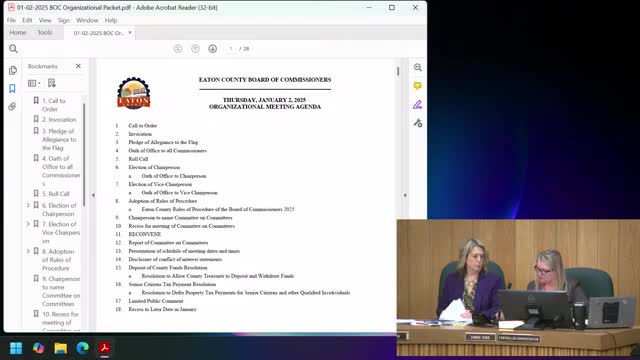Jump to '4. Oath of Office' bookmark
Viewport: 640px width, 360px height.
click(61, 171)
